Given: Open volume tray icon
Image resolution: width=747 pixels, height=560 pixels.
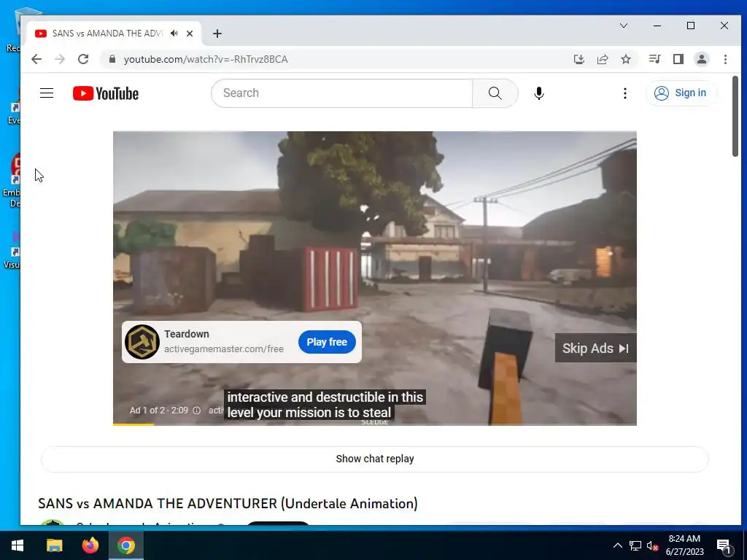Looking at the screenshot, I should [x=652, y=545].
